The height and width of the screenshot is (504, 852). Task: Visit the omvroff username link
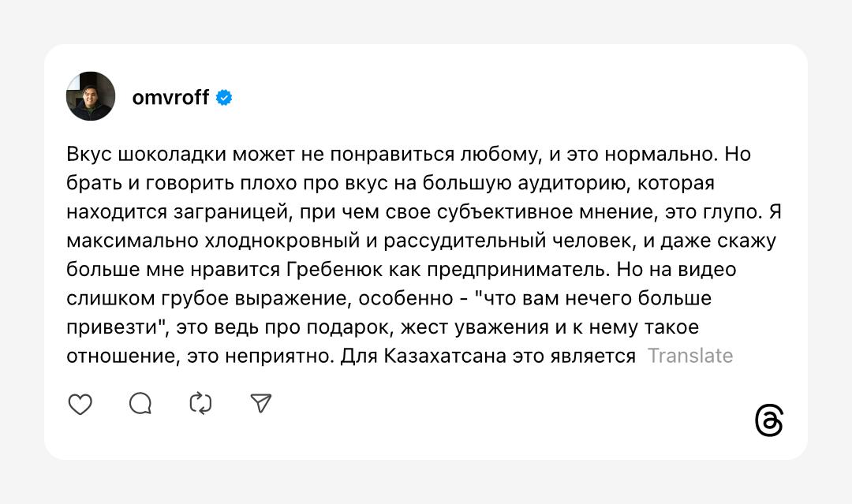[170, 97]
